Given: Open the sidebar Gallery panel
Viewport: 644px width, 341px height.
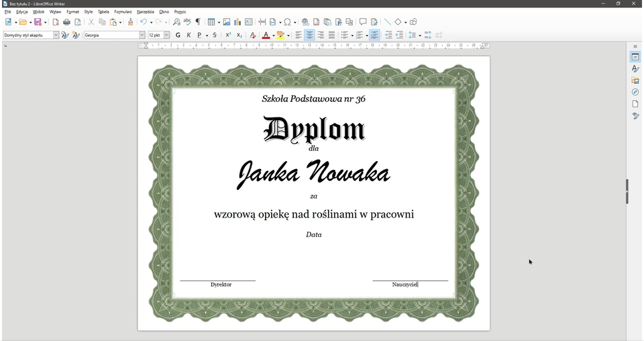Looking at the screenshot, I should click(635, 81).
